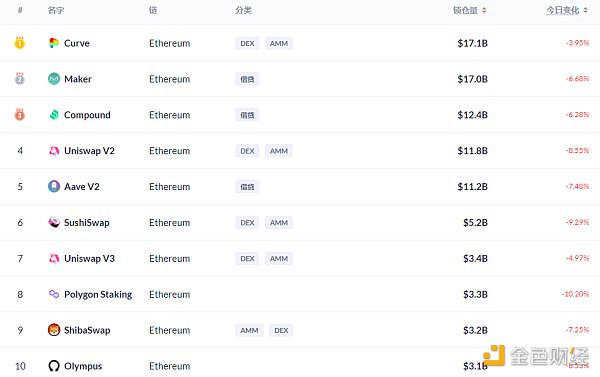Select the Compound logo icon

tap(54, 115)
